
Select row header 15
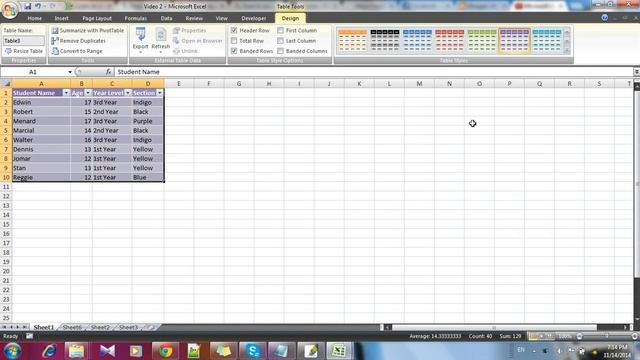[x=6, y=224]
